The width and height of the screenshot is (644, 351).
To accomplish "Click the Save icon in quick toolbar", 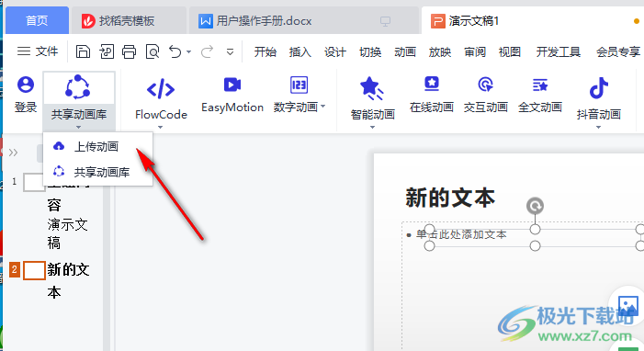I will click(83, 51).
